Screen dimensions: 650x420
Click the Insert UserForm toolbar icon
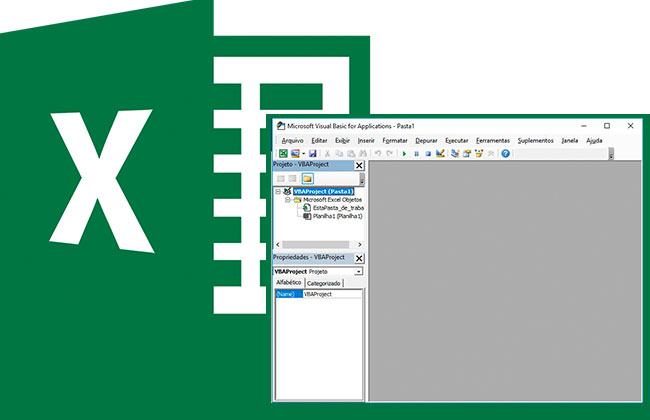click(295, 154)
